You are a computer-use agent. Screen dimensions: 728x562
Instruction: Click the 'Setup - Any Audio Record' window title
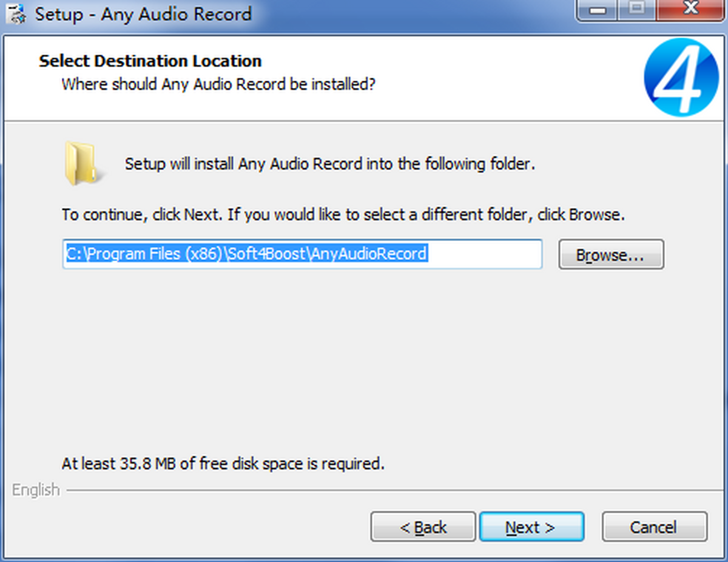tap(143, 14)
